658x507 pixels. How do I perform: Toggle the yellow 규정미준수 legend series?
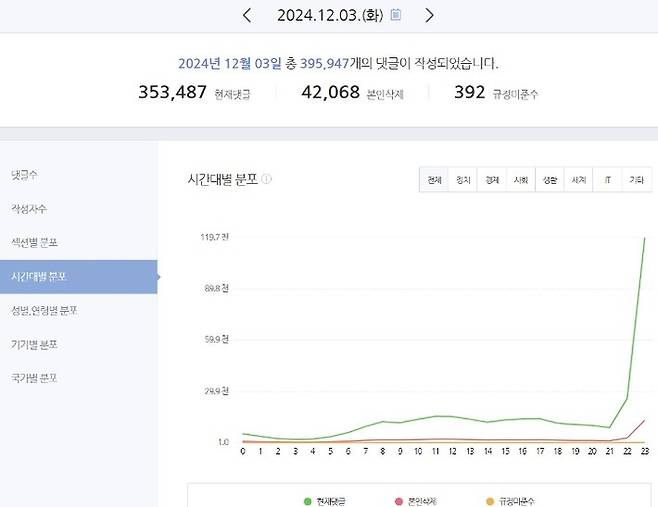(x=510, y=501)
